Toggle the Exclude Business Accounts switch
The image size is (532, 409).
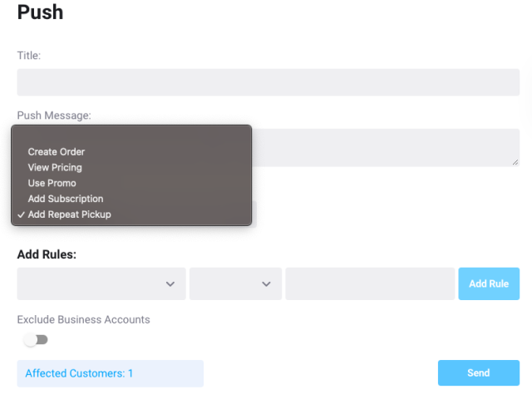(36, 340)
